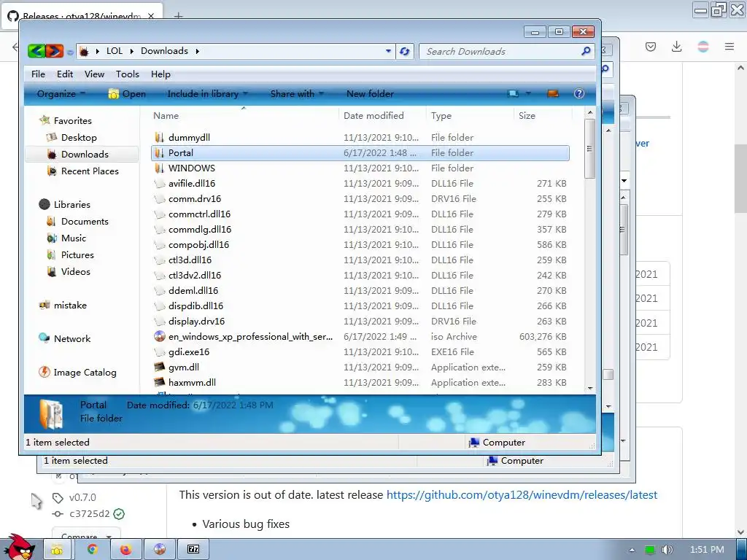
Task: Open the Music library
Action: [74, 238]
